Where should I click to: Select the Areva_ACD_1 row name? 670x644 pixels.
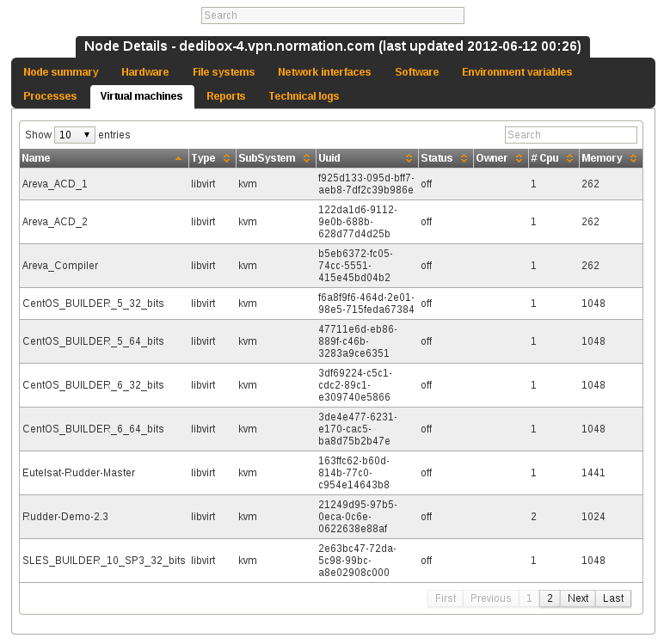55,184
